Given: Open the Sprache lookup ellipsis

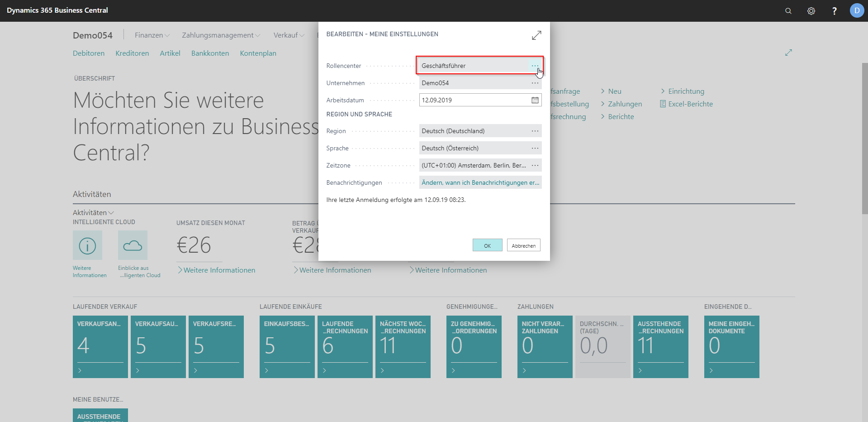Looking at the screenshot, I should pos(535,148).
